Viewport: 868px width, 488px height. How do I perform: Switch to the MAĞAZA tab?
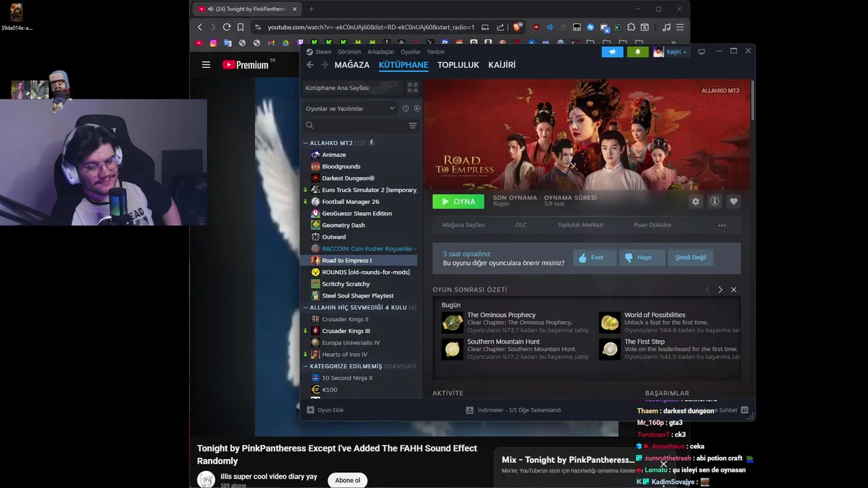pyautogui.click(x=352, y=65)
